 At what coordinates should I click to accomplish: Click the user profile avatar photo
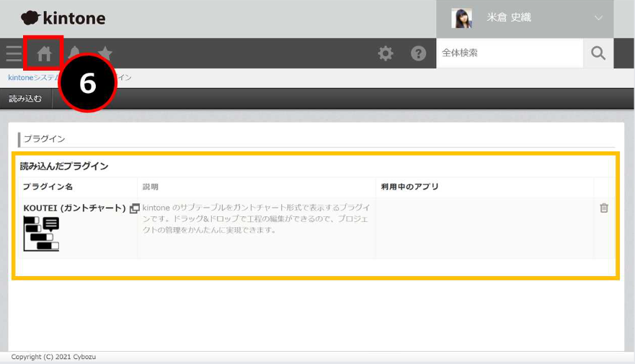pyautogui.click(x=461, y=18)
